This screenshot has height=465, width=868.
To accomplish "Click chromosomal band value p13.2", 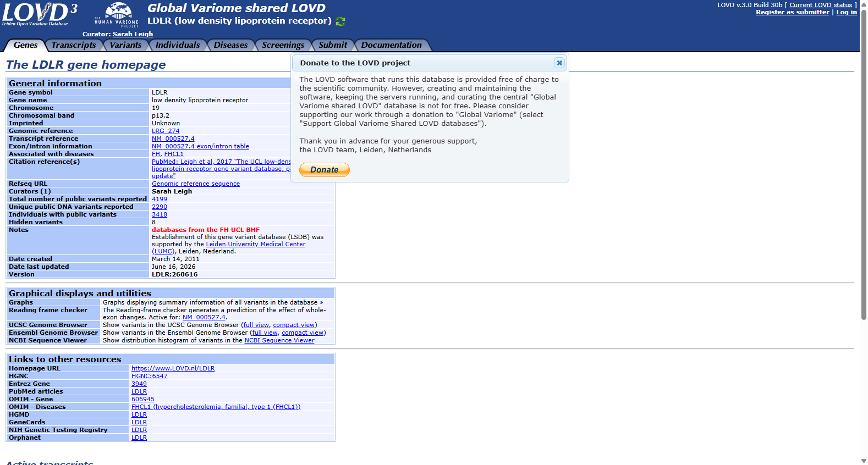I will coord(161,115).
